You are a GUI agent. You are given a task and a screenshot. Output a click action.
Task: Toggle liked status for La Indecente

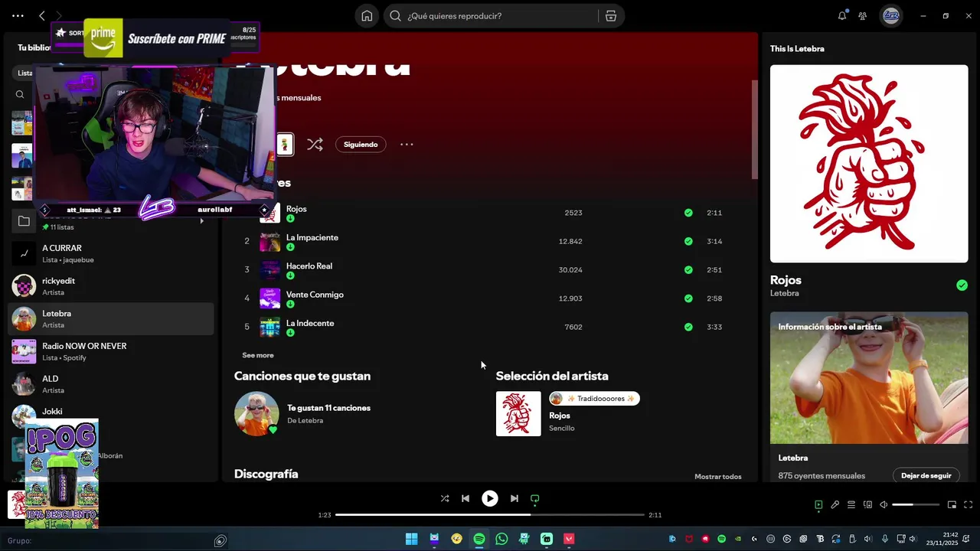[x=688, y=327]
